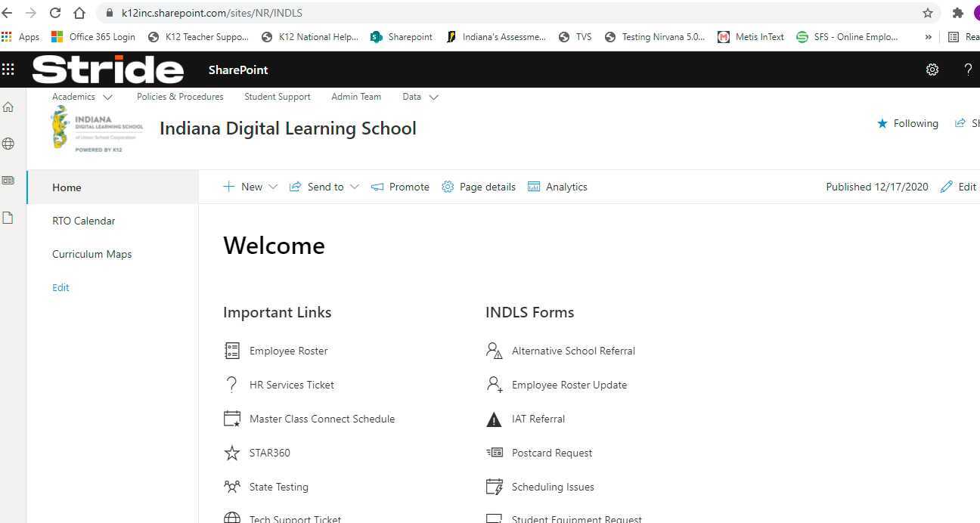Open the Admin Team menu
The image size is (980, 523).
(356, 97)
